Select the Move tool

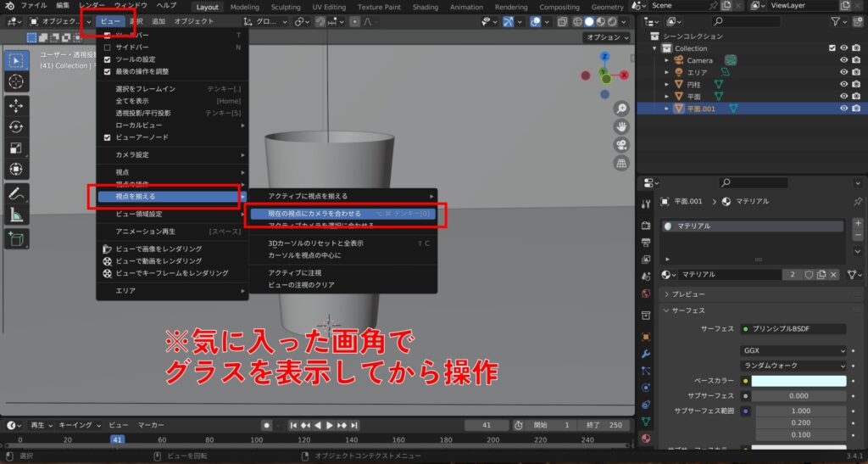(16, 105)
